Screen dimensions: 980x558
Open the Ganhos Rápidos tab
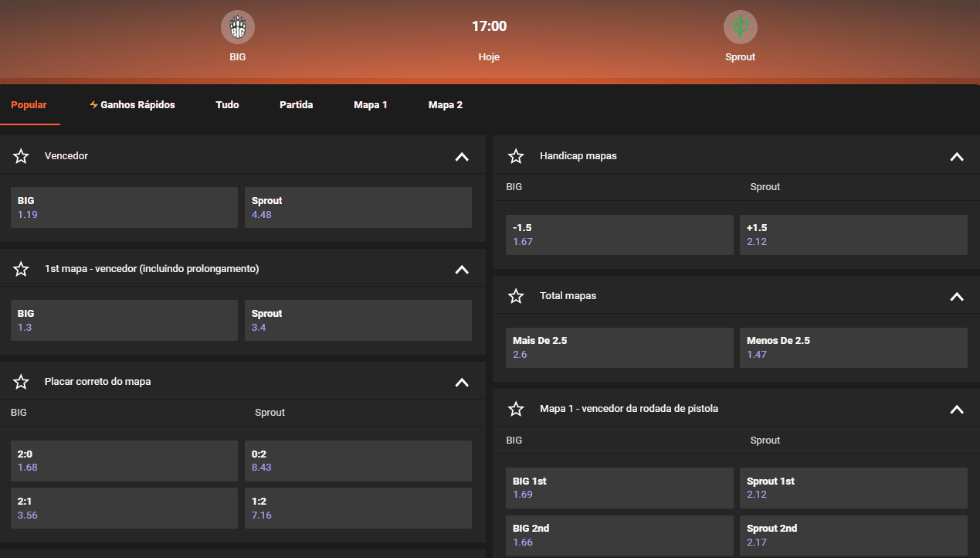click(x=132, y=105)
